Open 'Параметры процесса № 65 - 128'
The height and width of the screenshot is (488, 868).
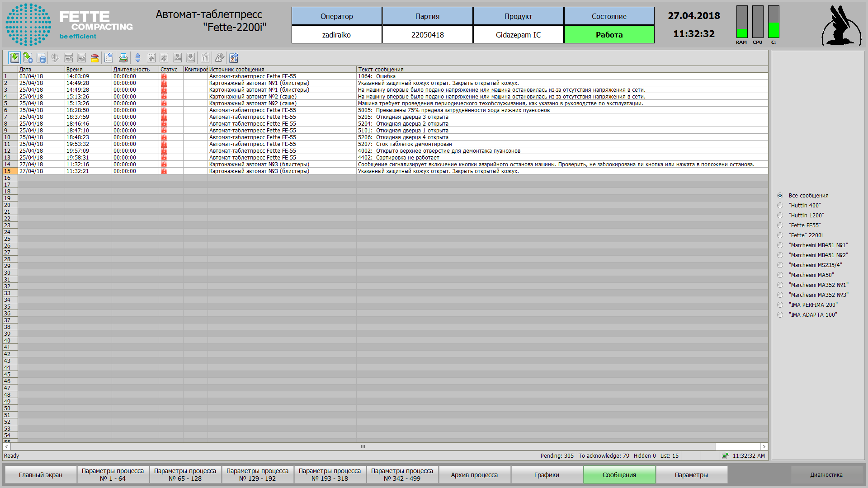tap(185, 475)
